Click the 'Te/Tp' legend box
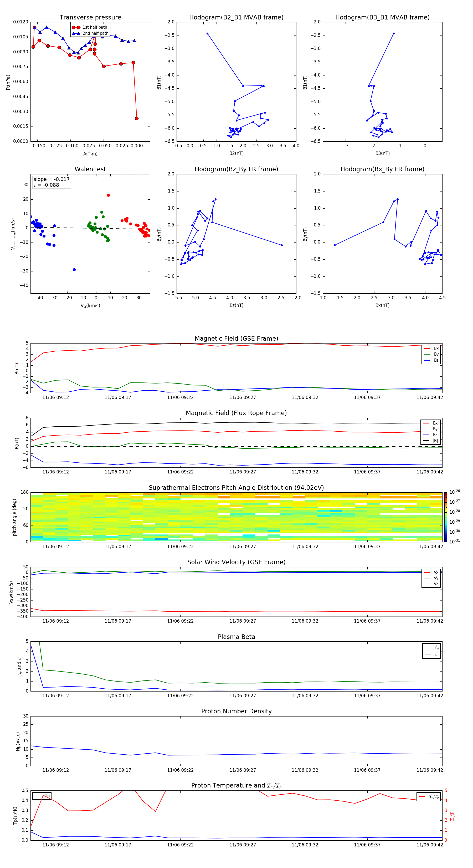This screenshot has width=473, height=868. tap(429, 796)
